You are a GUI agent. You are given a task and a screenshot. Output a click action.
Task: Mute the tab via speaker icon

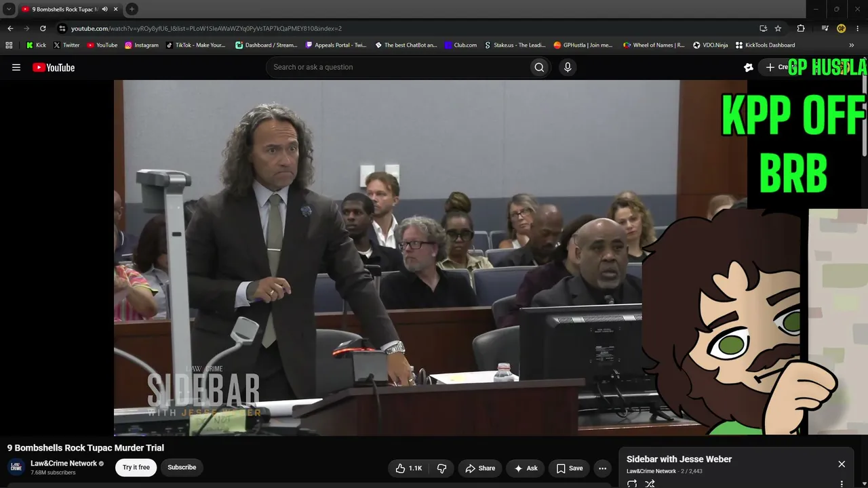pos(104,9)
